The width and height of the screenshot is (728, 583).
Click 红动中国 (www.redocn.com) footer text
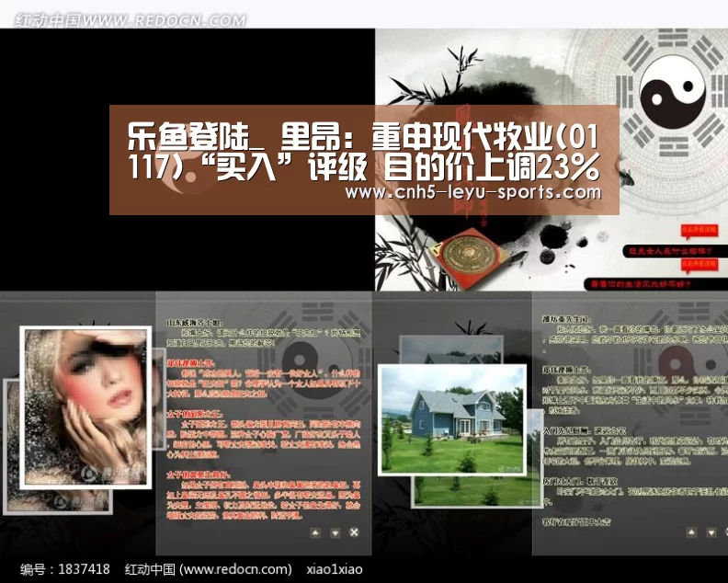[208, 569]
